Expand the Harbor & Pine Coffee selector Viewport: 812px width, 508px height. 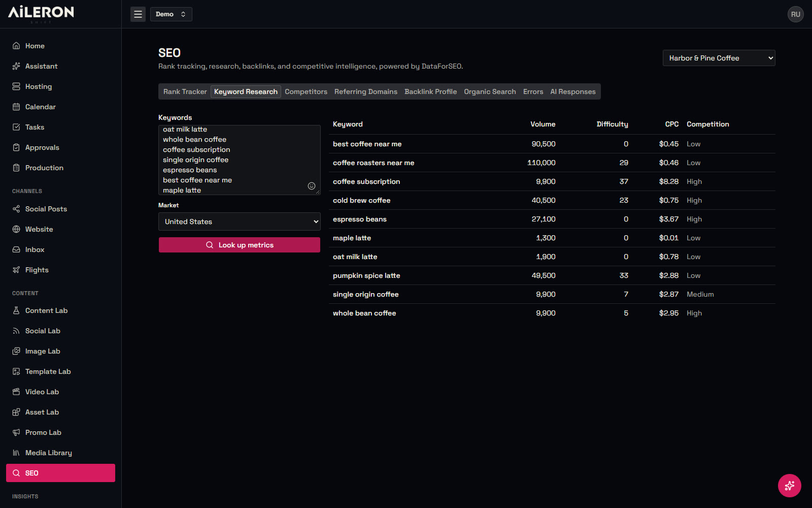[x=719, y=58]
